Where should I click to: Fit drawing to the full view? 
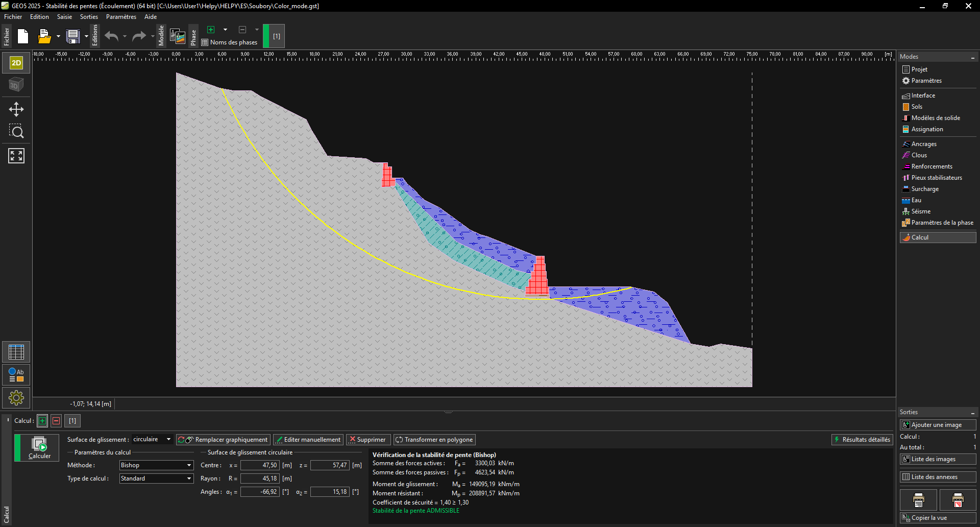click(16, 156)
